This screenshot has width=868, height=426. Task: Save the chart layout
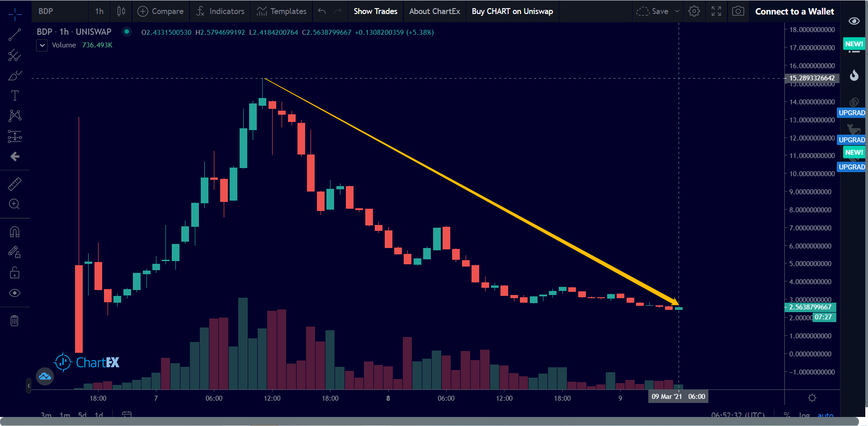[652, 11]
